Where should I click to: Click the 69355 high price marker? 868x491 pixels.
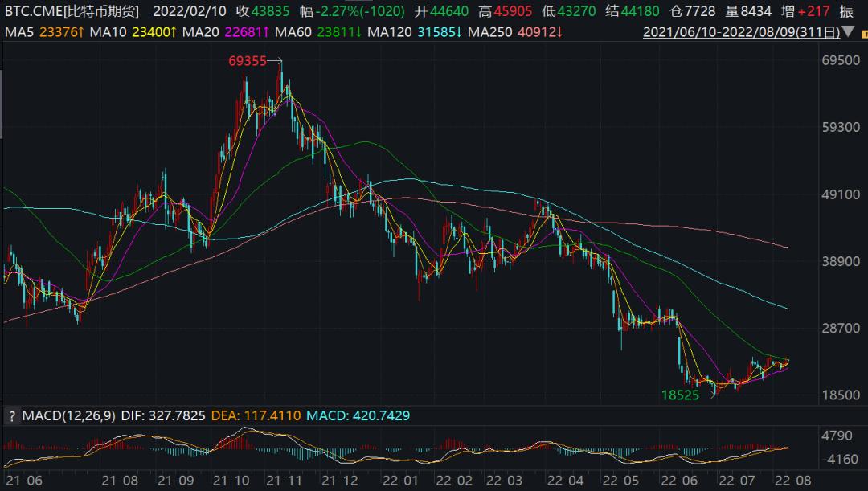pyautogui.click(x=248, y=61)
